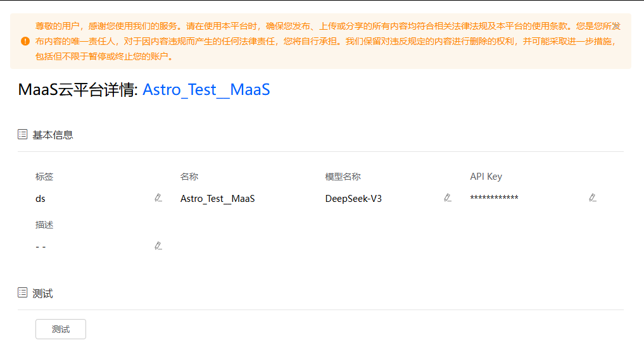This screenshot has width=644, height=350.
Task: Select the ds tag value text
Action: point(41,199)
